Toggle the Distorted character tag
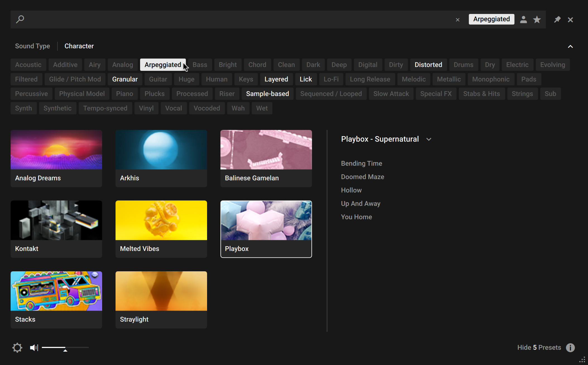 pos(428,65)
